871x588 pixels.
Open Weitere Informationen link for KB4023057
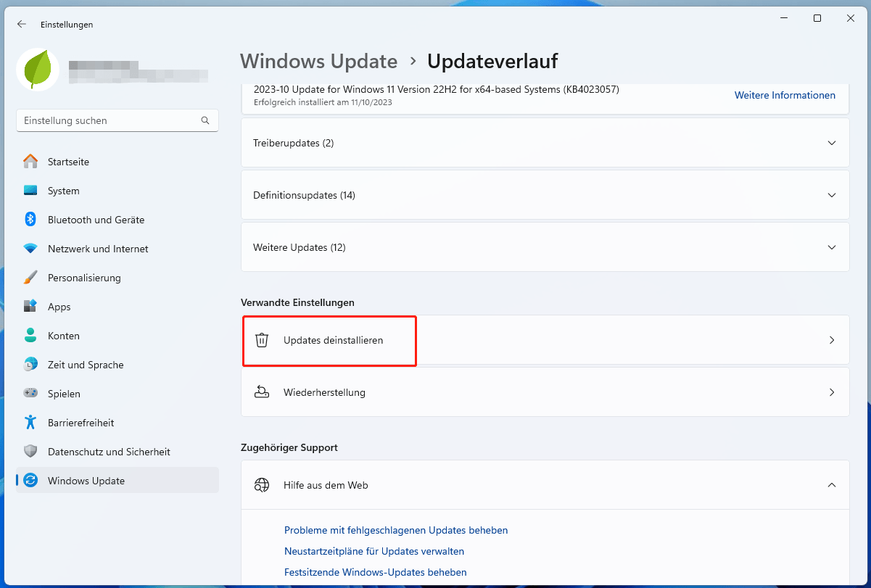tap(785, 95)
